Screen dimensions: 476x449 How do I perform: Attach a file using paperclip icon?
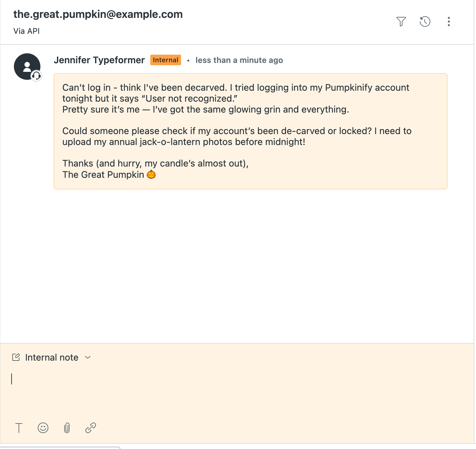click(67, 428)
